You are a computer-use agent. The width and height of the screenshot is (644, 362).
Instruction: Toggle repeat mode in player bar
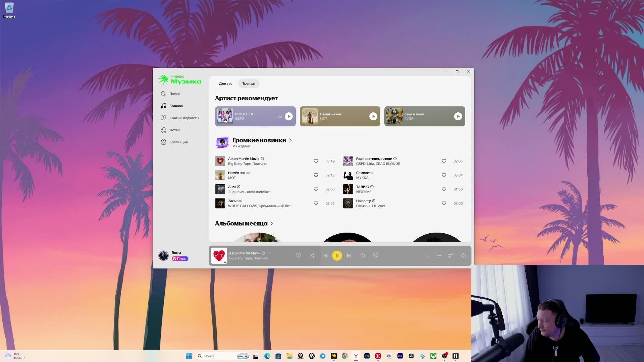[x=362, y=256]
